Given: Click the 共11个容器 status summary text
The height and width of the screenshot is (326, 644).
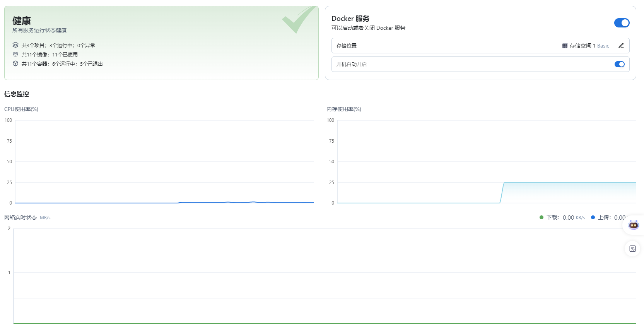Looking at the screenshot, I should click(62, 64).
